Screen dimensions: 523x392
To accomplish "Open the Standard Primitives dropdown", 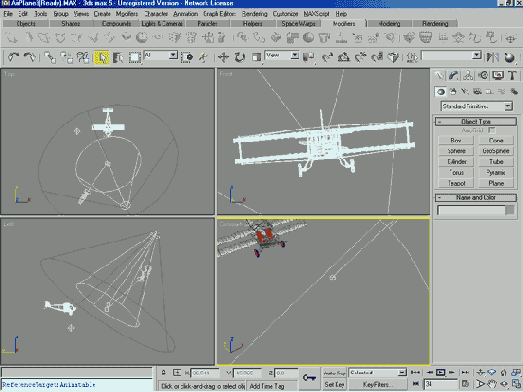I will click(476, 106).
